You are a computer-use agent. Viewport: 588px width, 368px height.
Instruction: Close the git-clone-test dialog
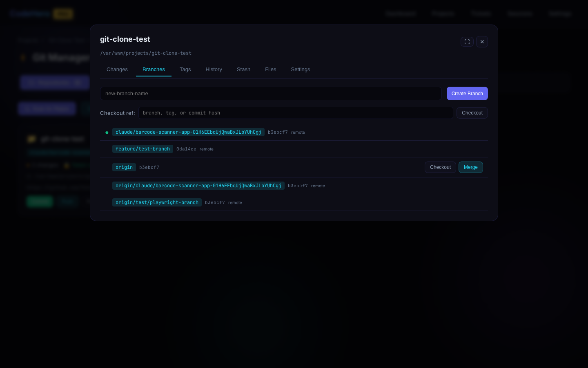click(482, 42)
